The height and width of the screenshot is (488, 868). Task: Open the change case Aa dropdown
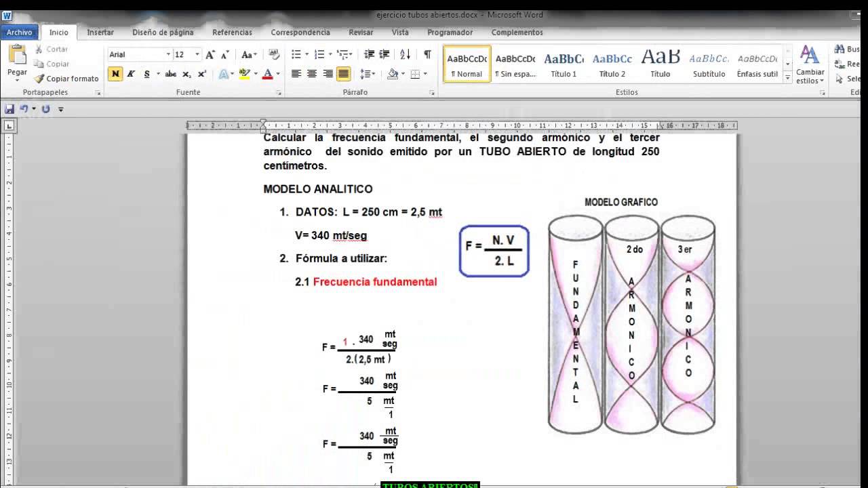[249, 55]
